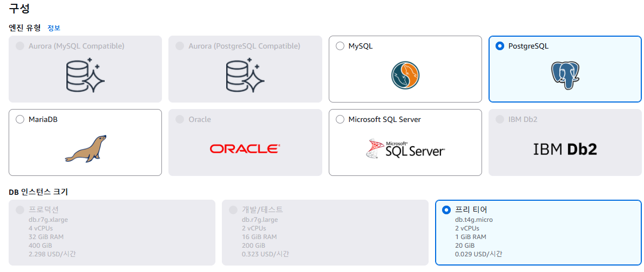Screen dimensions: 644x272
Task: Click the db.r7g.xlarge instance text
Action: (x=48, y=220)
